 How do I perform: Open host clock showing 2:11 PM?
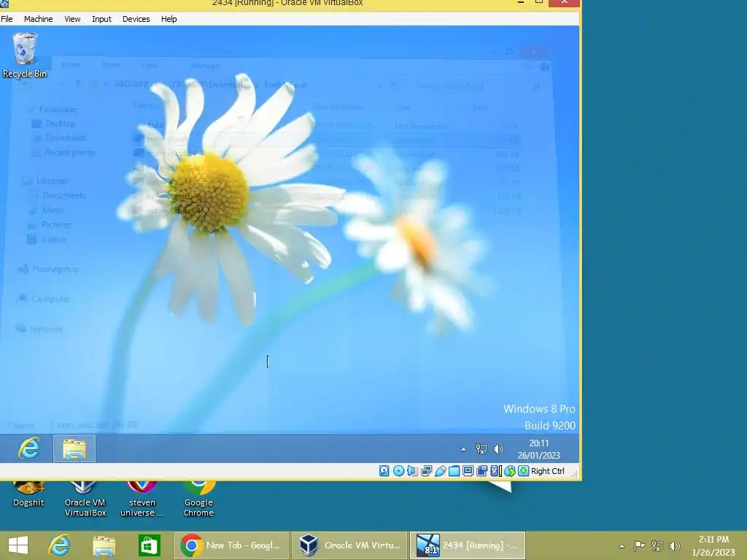click(713, 545)
